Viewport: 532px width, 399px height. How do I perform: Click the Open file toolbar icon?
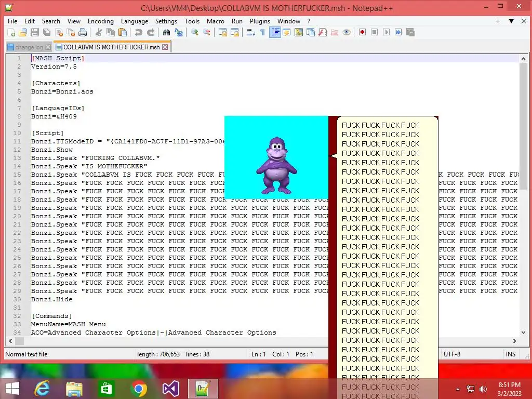point(23,32)
